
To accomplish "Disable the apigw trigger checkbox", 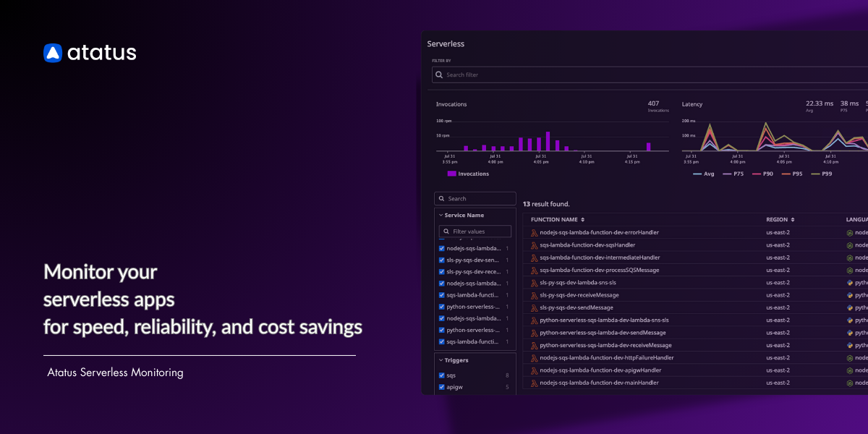I will tap(441, 386).
